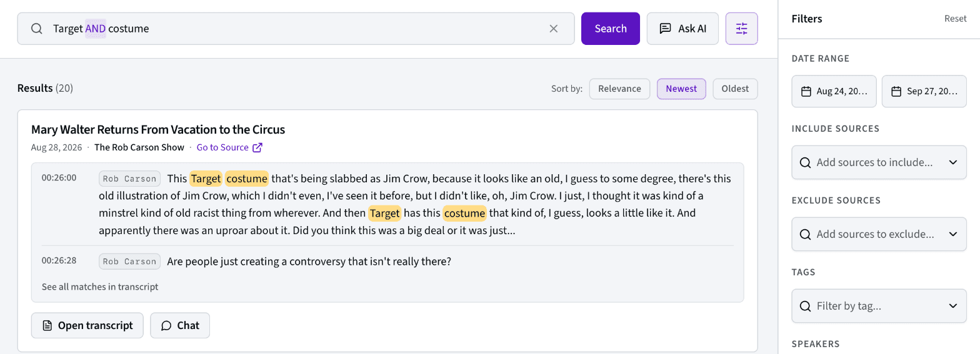
Task: Click Rob Carson speaker tag at 00:26:28
Action: [129, 261]
